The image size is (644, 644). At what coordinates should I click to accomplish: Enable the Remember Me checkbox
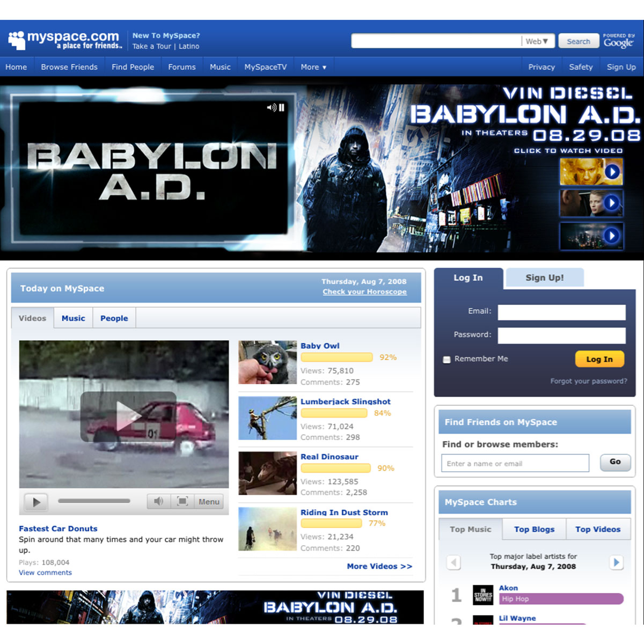[447, 360]
